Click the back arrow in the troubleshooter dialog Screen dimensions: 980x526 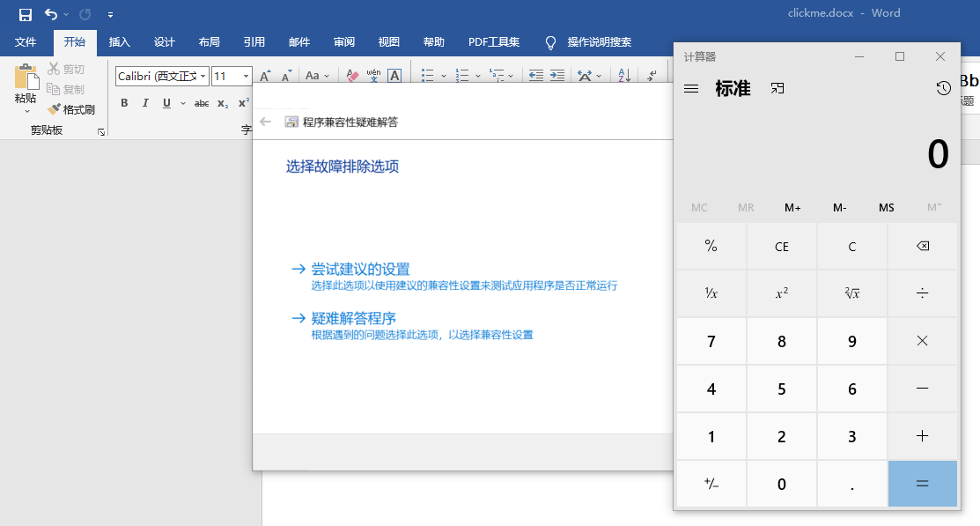tap(266, 122)
